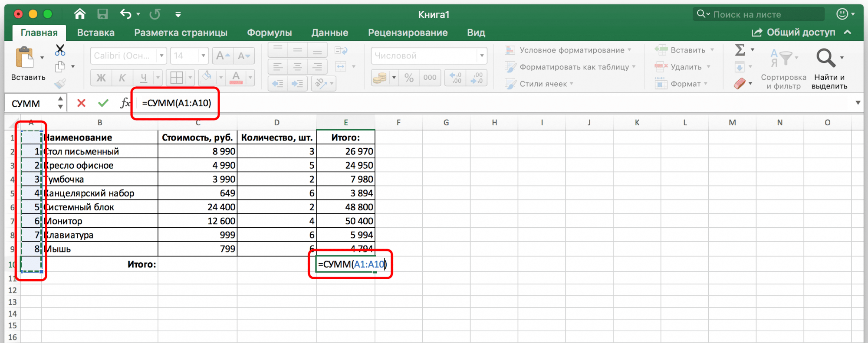Toggle Underline (Ч) formatting
This screenshot has height=343, width=868.
[x=143, y=78]
